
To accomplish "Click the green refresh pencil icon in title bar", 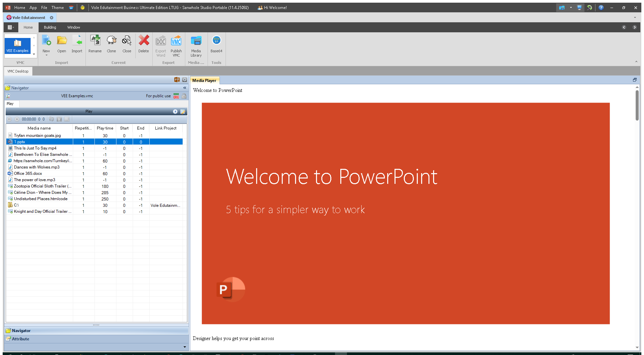I will [x=589, y=7].
